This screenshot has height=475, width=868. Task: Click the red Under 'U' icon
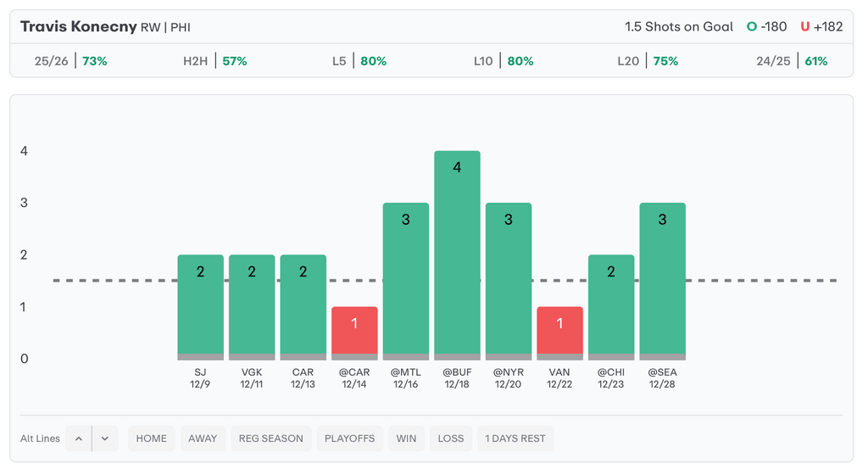pyautogui.click(x=805, y=26)
